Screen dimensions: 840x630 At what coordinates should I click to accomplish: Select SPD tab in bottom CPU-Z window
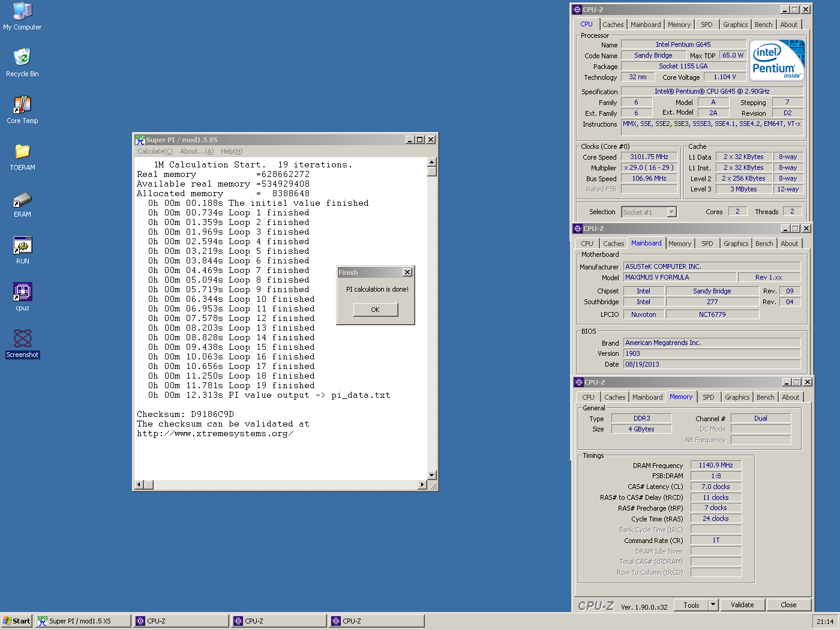[x=709, y=397]
